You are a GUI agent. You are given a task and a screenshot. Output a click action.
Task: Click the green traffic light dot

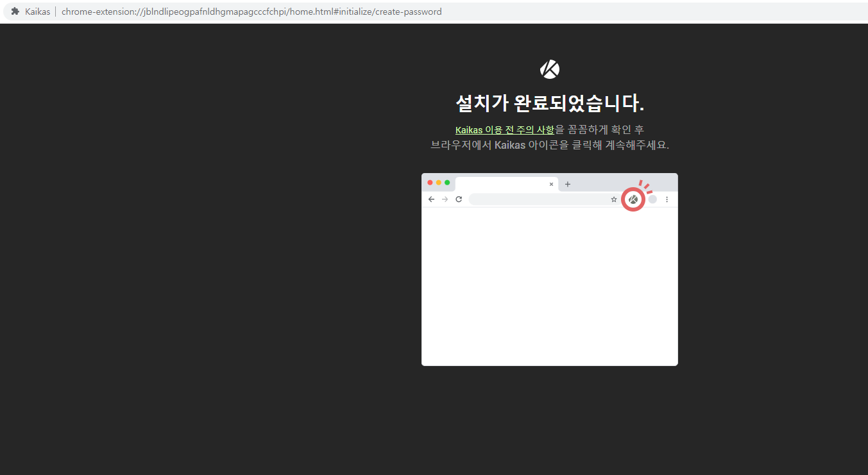click(447, 182)
